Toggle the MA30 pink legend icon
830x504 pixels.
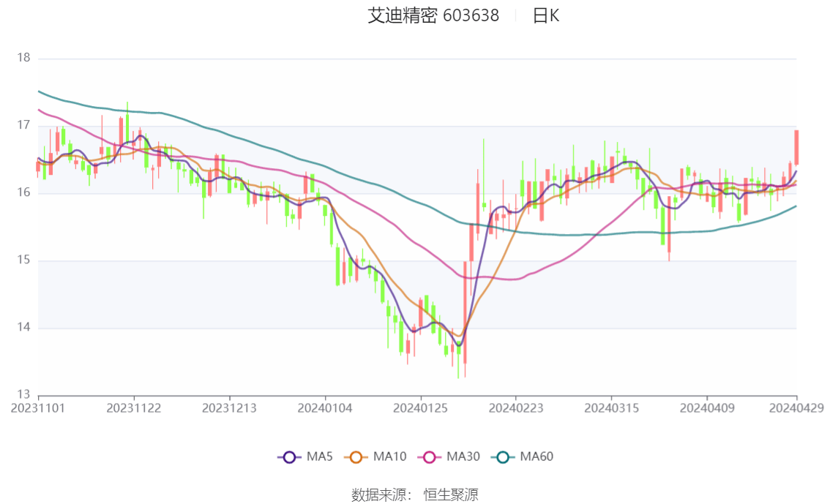click(x=430, y=457)
